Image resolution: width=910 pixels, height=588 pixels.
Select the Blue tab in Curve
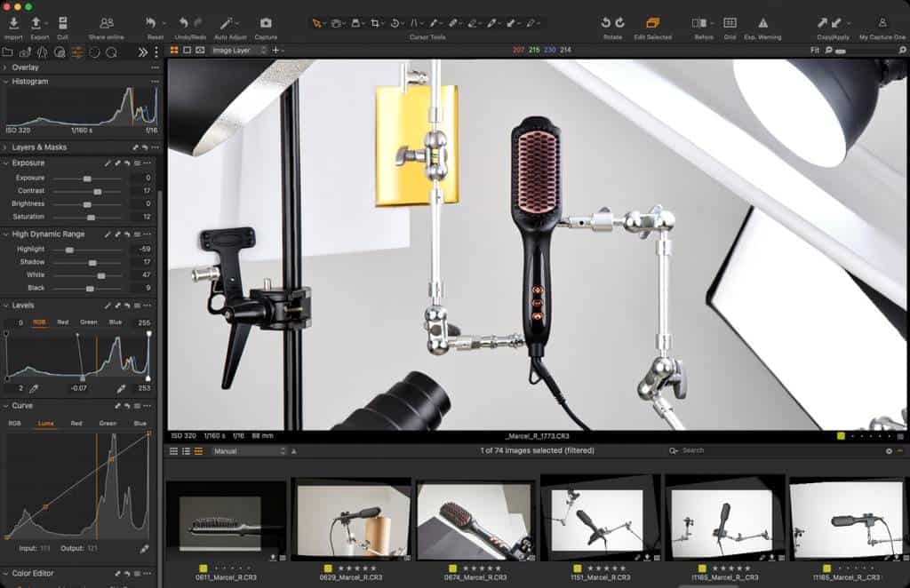140,424
